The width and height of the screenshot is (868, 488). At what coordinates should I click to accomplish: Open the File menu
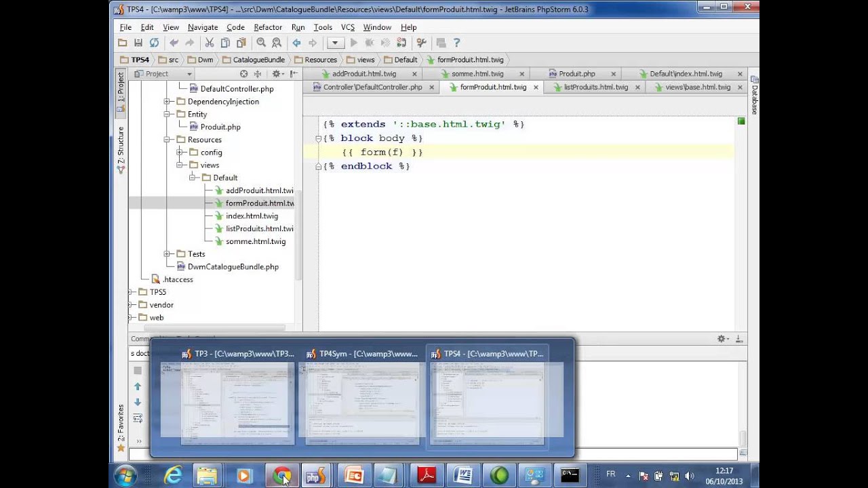pyautogui.click(x=125, y=27)
